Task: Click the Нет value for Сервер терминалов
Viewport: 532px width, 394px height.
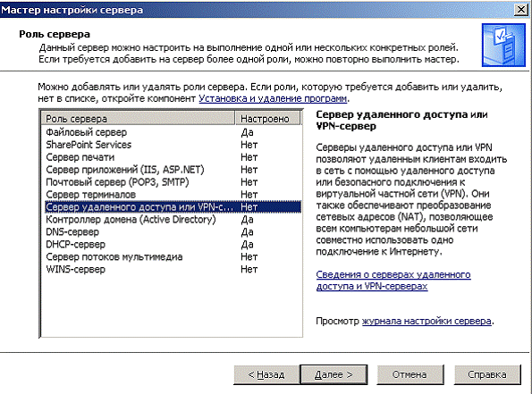Action: click(249, 195)
